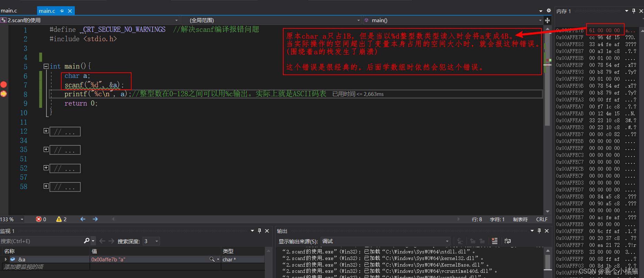Expand the &a watch entry

(6, 259)
